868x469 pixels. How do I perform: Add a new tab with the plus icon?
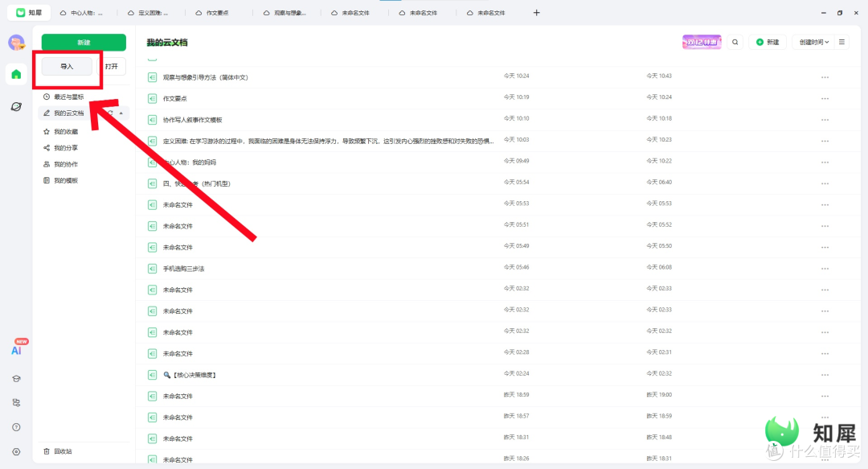(x=537, y=13)
